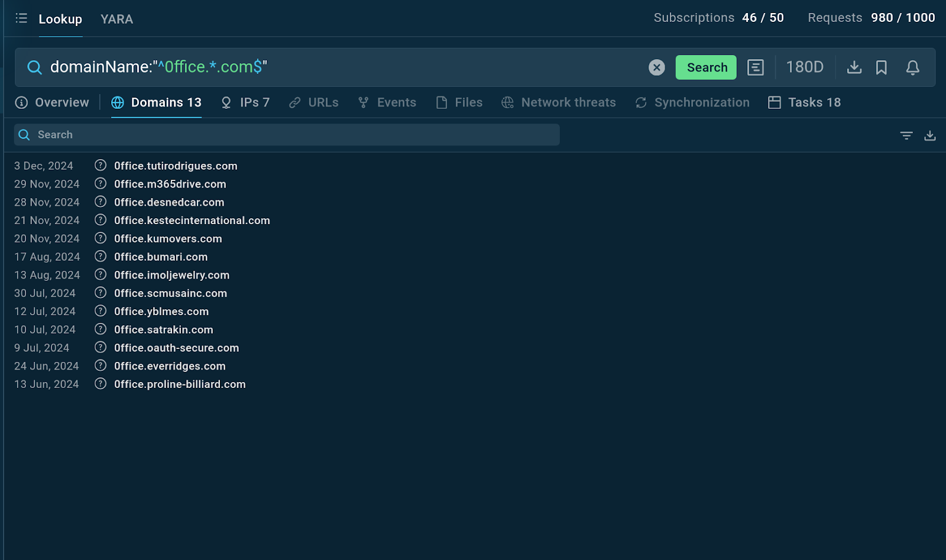Image resolution: width=946 pixels, height=560 pixels.
Task: Open the 180D time range selector
Action: coord(804,67)
